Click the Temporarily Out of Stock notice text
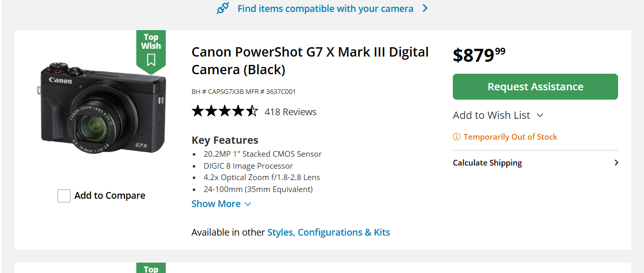The width and height of the screenshot is (644, 273). [510, 137]
